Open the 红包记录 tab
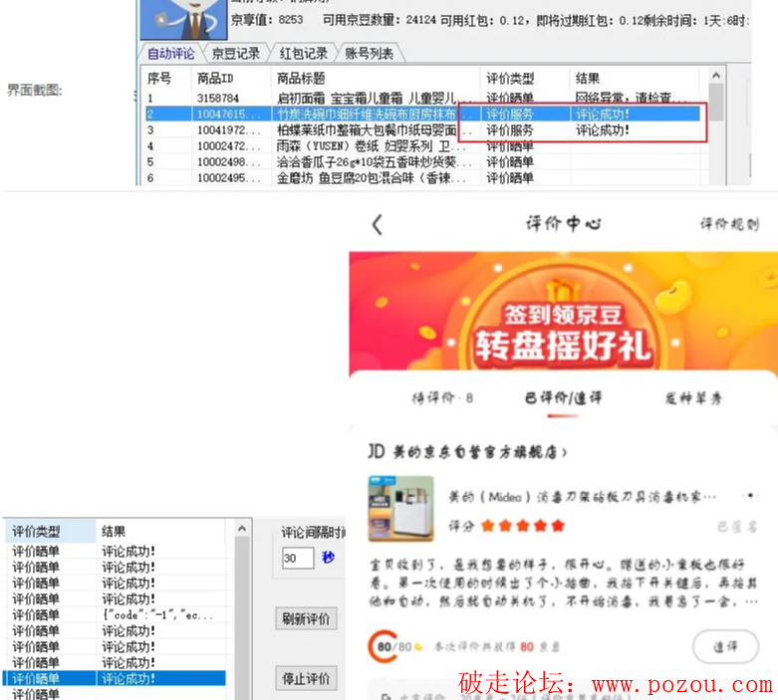The width and height of the screenshot is (778, 700). [x=303, y=53]
